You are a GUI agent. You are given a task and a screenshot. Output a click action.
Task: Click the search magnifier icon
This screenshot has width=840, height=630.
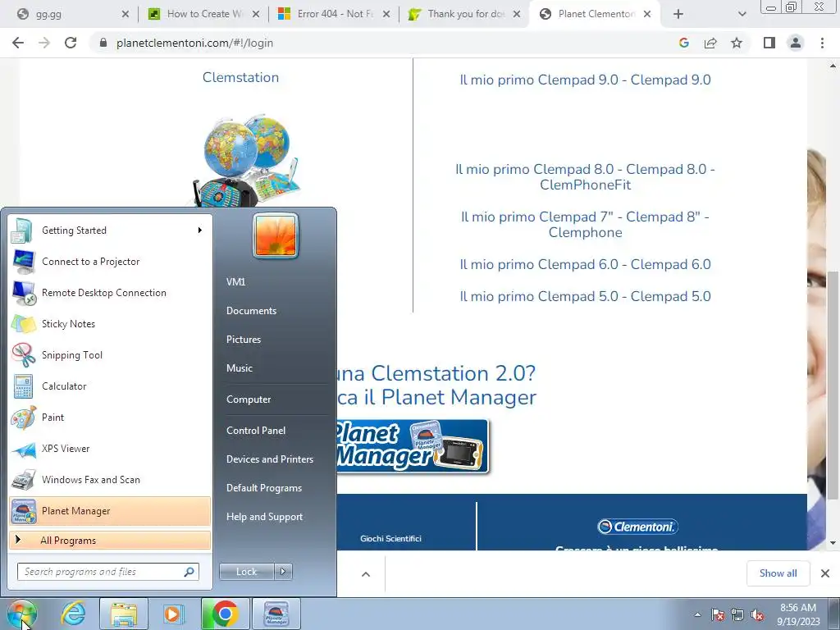[189, 572]
